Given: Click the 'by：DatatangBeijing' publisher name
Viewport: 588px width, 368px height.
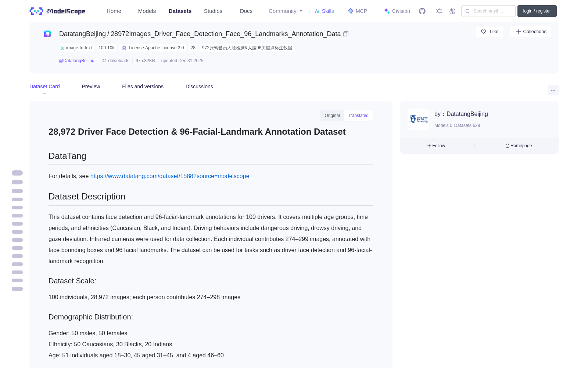Looking at the screenshot, I should 461,114.
